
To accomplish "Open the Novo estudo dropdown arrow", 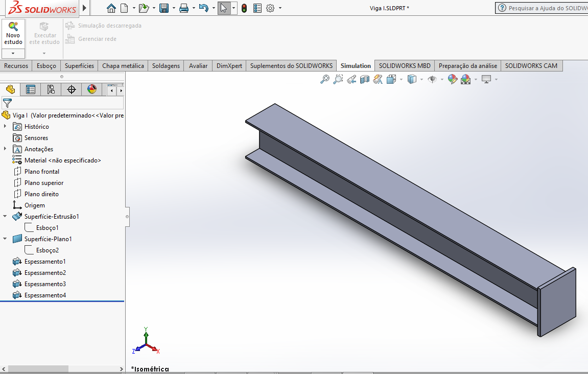I will [13, 54].
